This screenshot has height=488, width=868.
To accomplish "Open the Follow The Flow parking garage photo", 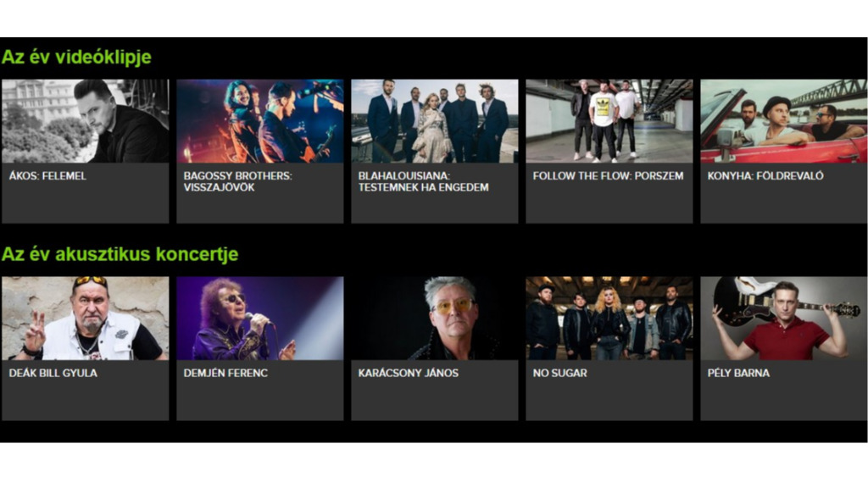I will (609, 120).
